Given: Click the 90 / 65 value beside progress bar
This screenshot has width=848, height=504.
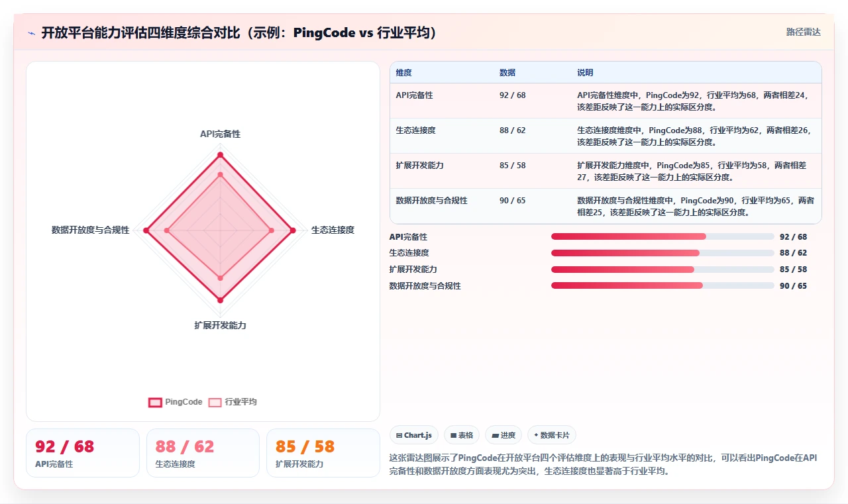Looking at the screenshot, I should pyautogui.click(x=793, y=285).
